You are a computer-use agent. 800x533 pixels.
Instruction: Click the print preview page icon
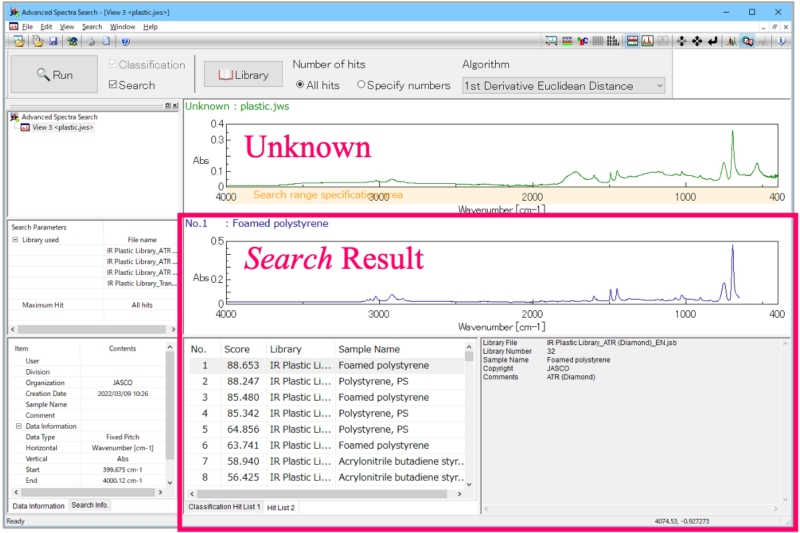(x=106, y=41)
